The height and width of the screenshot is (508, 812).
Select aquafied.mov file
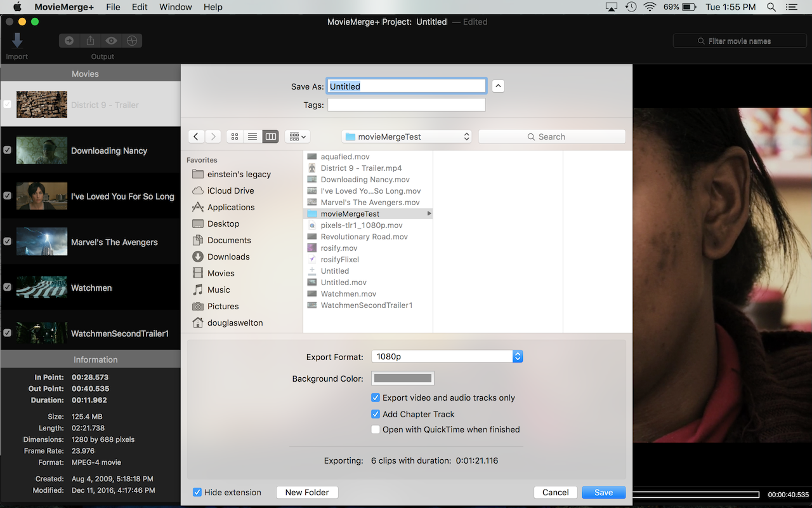coord(345,157)
